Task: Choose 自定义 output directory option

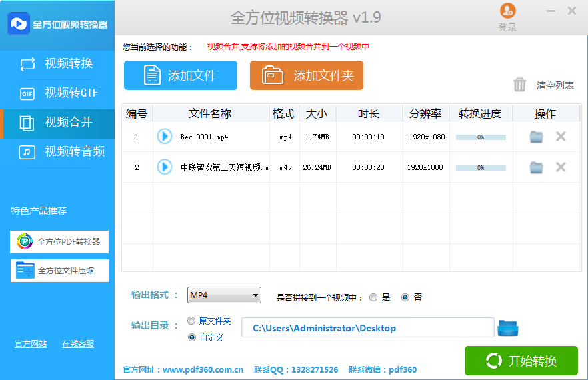Action: click(x=192, y=337)
